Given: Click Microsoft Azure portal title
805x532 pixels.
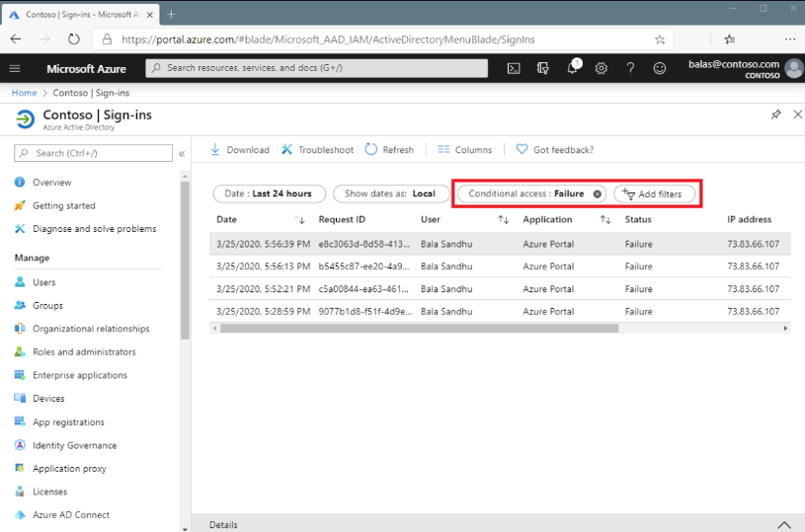Looking at the screenshot, I should point(86,69).
